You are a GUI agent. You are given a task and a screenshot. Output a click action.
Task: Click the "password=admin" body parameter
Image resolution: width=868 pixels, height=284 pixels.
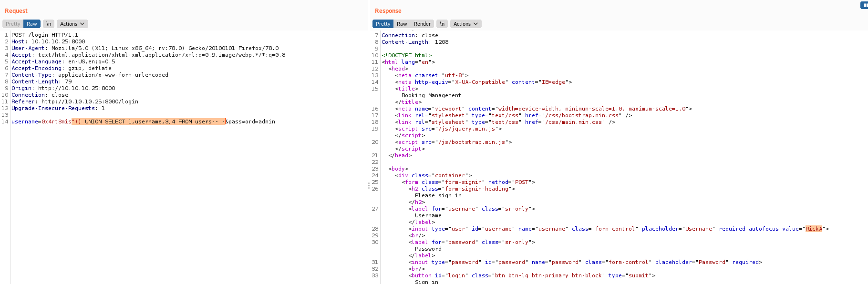(252, 122)
